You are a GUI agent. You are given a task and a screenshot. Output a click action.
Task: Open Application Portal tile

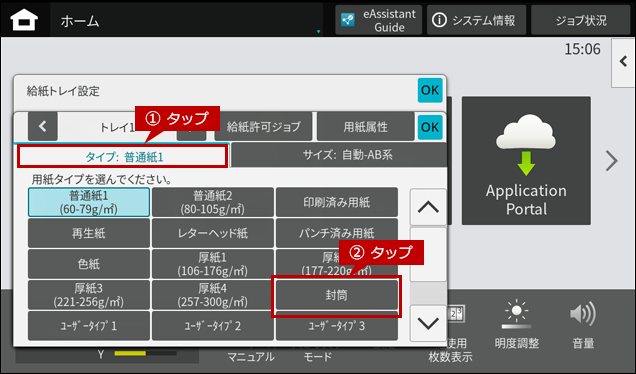526,161
